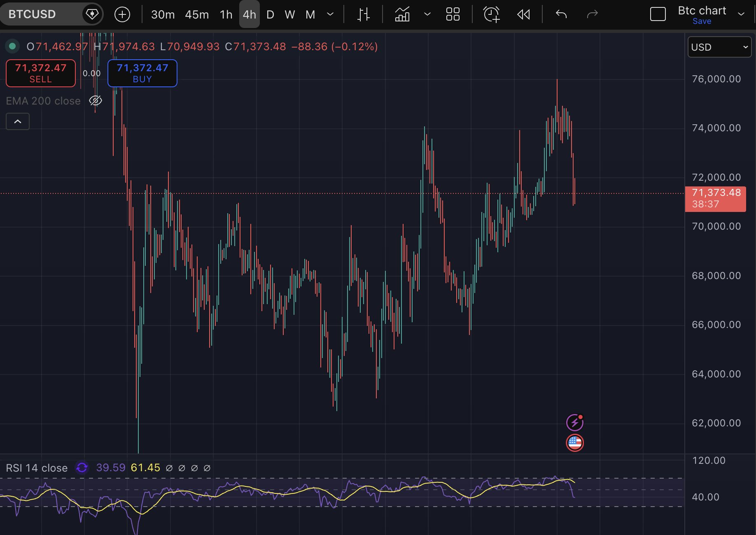The width and height of the screenshot is (756, 535).
Task: Toggle EMA 200 visibility eye icon
Action: click(96, 101)
